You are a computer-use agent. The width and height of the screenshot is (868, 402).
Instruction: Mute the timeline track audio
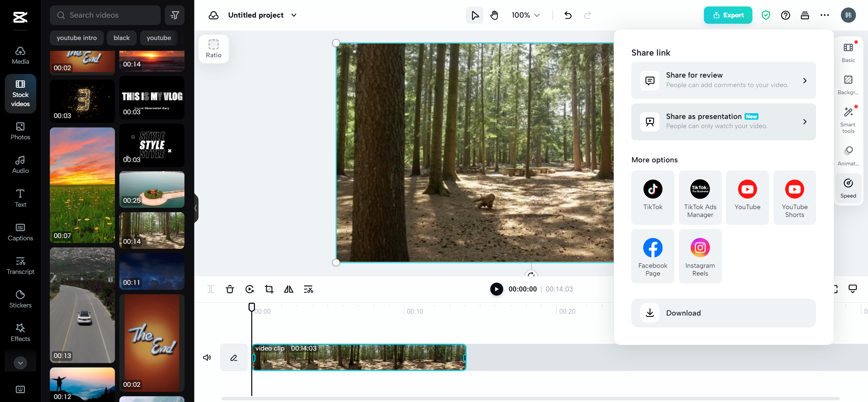(x=207, y=357)
